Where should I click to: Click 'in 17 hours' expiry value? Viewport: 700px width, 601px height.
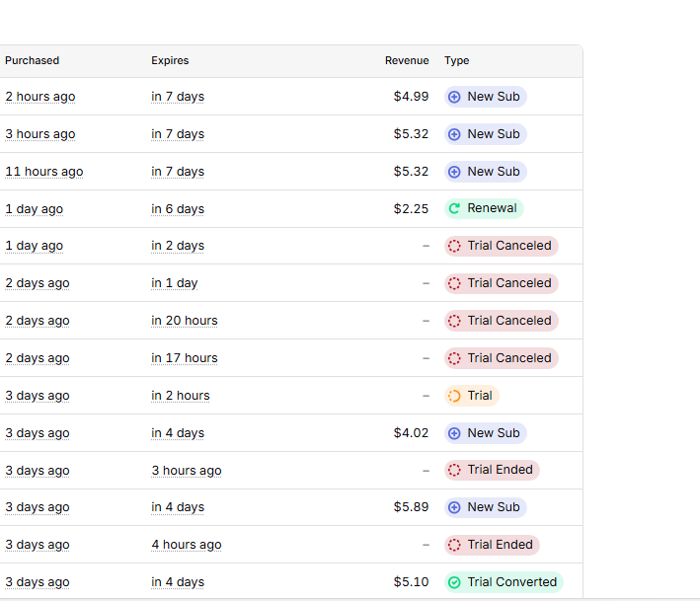185,358
